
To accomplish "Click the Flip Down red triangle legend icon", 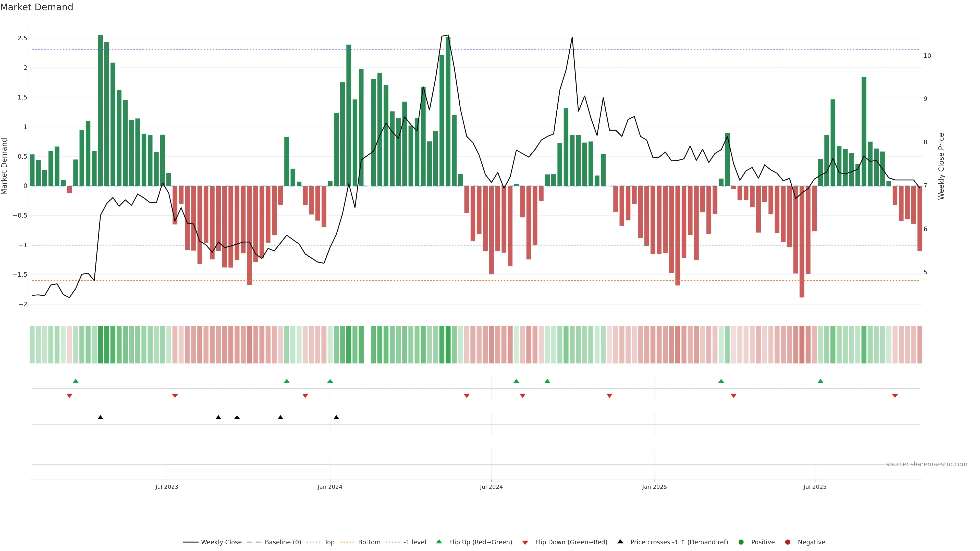I will pyautogui.click(x=525, y=543).
